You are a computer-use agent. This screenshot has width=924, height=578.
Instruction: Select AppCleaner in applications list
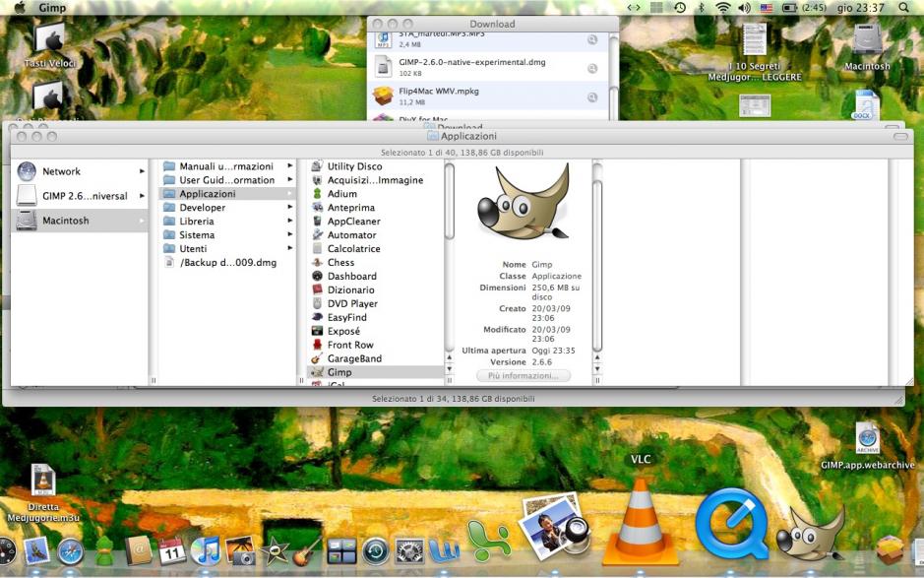[x=375, y=222]
